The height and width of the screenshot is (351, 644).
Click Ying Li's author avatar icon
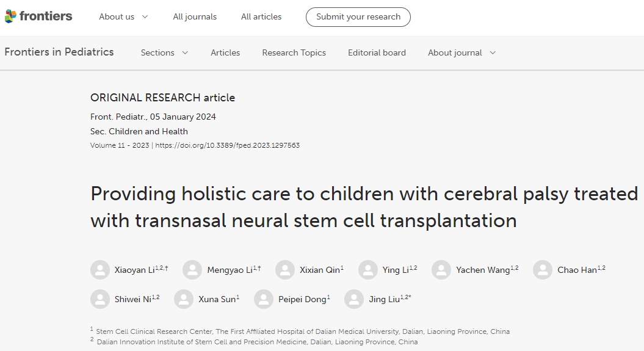pyautogui.click(x=368, y=270)
